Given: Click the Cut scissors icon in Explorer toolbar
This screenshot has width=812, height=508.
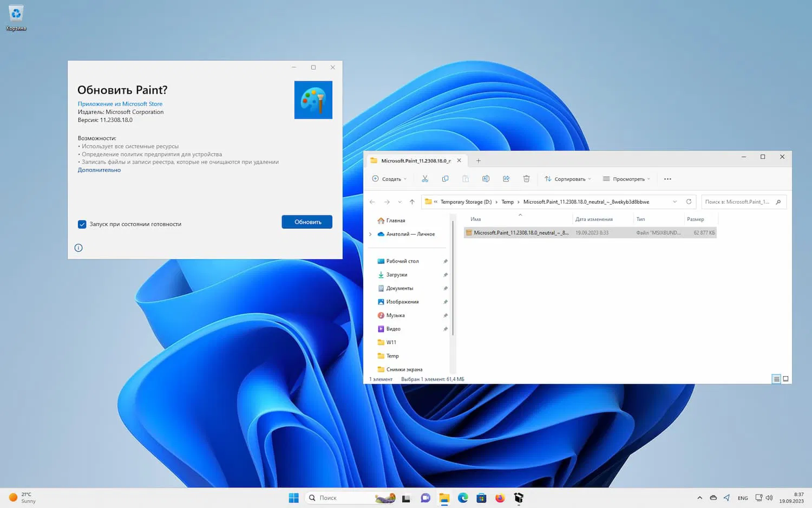Looking at the screenshot, I should click(x=425, y=179).
